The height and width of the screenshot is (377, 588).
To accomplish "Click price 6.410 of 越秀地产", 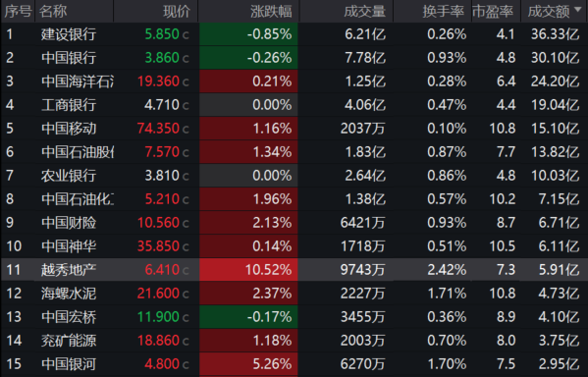I will coord(162,270).
